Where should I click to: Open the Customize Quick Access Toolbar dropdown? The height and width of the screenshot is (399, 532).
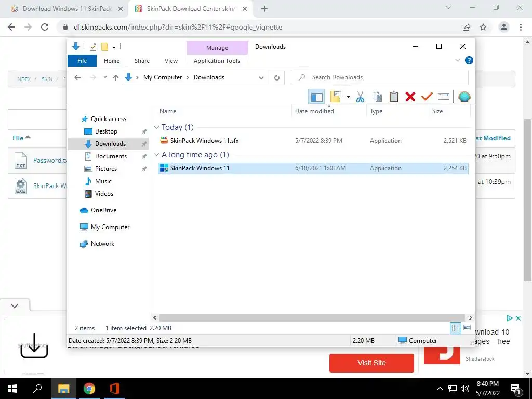(114, 47)
